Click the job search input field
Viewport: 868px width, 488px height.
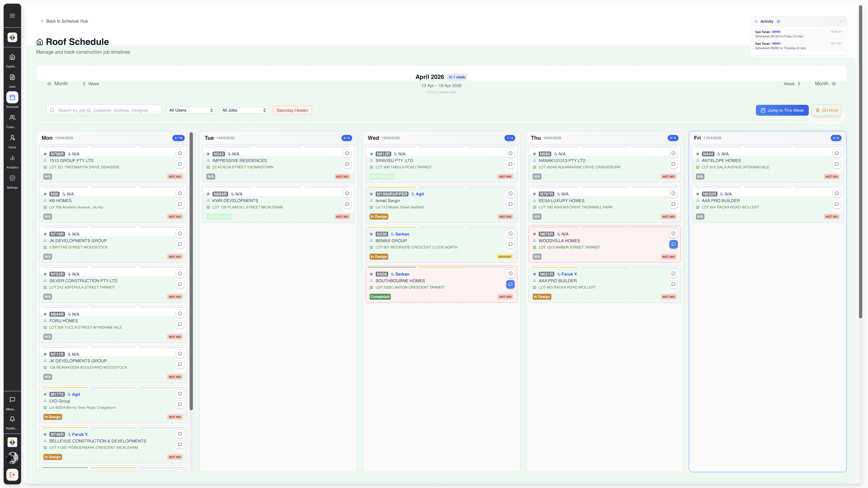tap(104, 110)
